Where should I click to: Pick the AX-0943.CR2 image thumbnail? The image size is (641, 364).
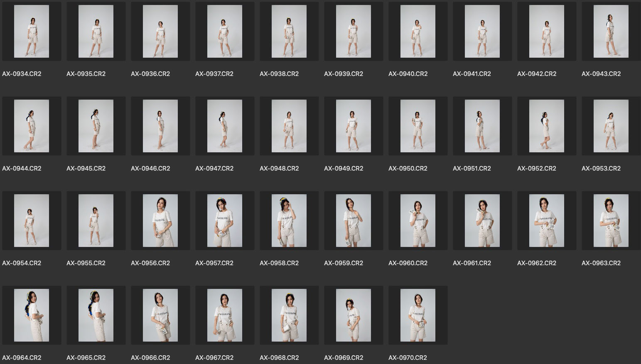[x=611, y=32]
